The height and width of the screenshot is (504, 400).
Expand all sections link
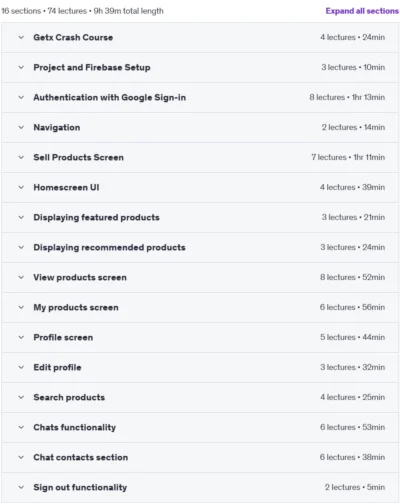362,11
